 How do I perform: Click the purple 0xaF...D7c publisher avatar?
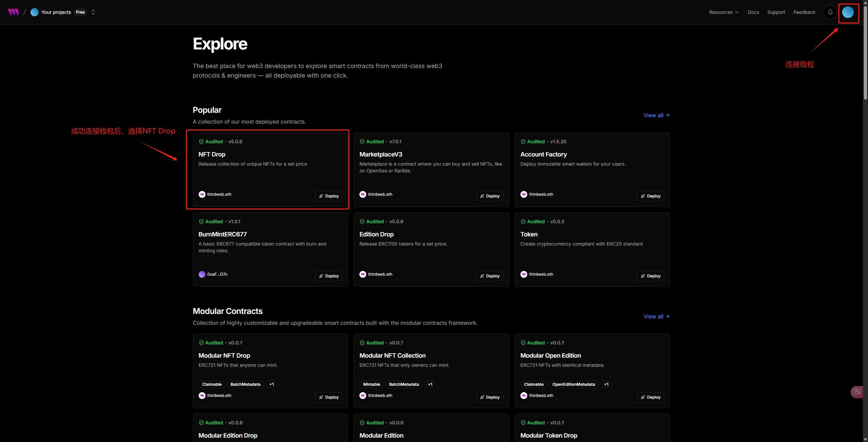202,274
